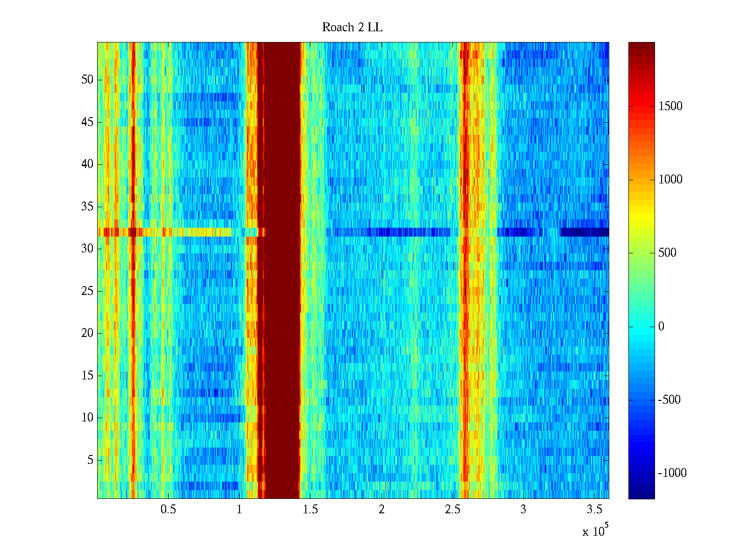Click the x-axis tick label 1.5
The height and width of the screenshot is (560, 747).
pyautogui.click(x=310, y=510)
